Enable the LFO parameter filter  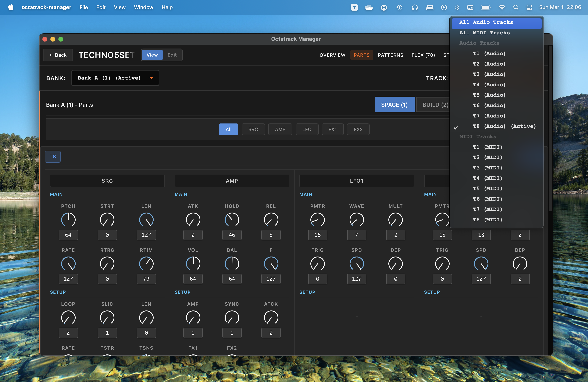pyautogui.click(x=307, y=129)
